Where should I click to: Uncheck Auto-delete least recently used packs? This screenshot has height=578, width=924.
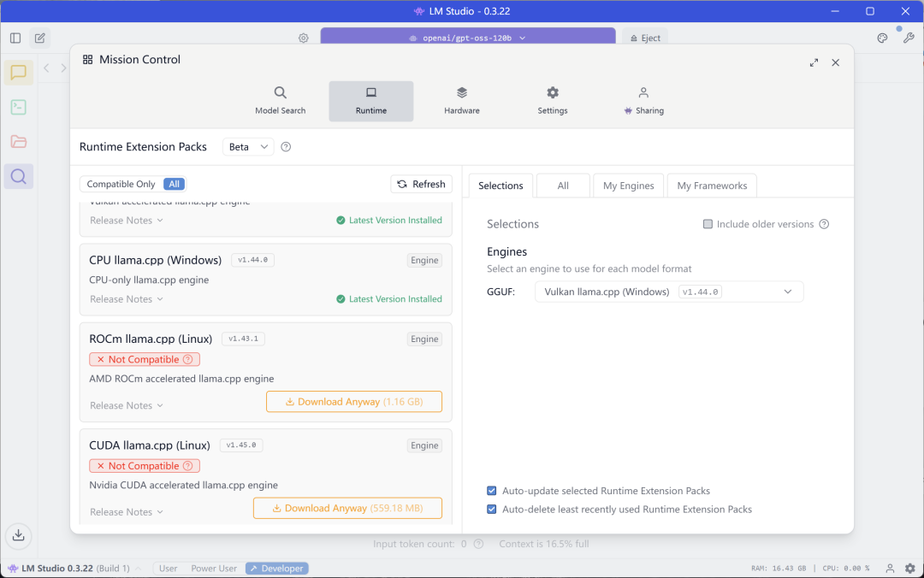tap(492, 509)
